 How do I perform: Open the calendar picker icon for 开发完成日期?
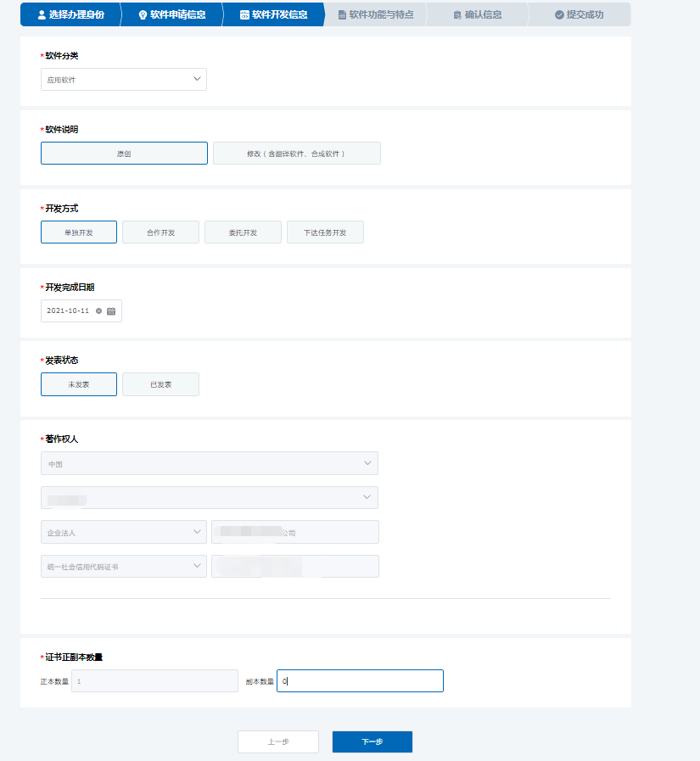(111, 311)
